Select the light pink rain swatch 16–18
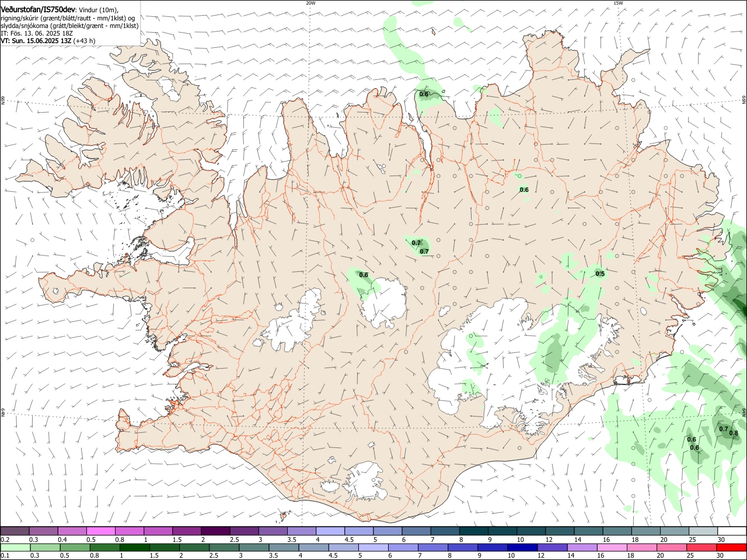The width and height of the screenshot is (747, 560). coord(612,547)
